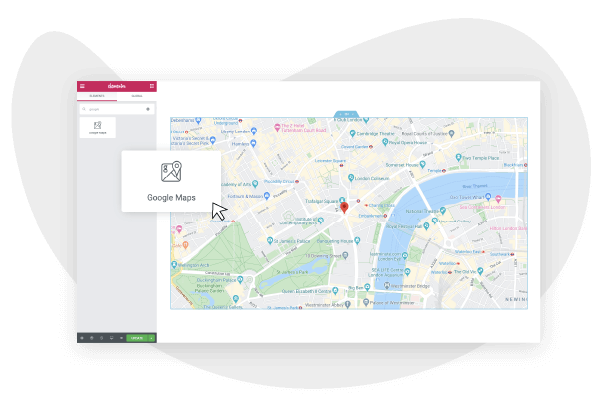Click the 10 Downing Street map marker

[x=345, y=255]
